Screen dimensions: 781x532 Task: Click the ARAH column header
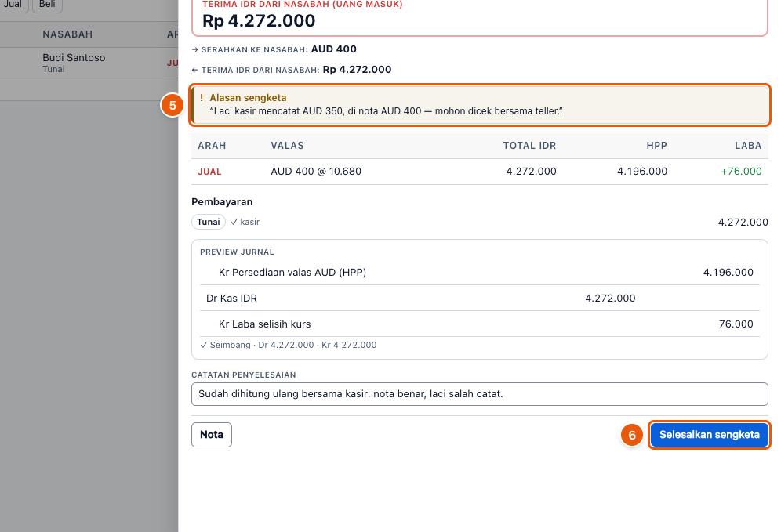[x=212, y=146]
